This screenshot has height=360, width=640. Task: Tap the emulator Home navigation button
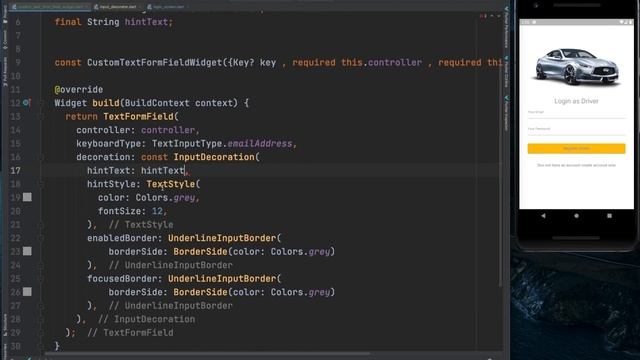576,216
